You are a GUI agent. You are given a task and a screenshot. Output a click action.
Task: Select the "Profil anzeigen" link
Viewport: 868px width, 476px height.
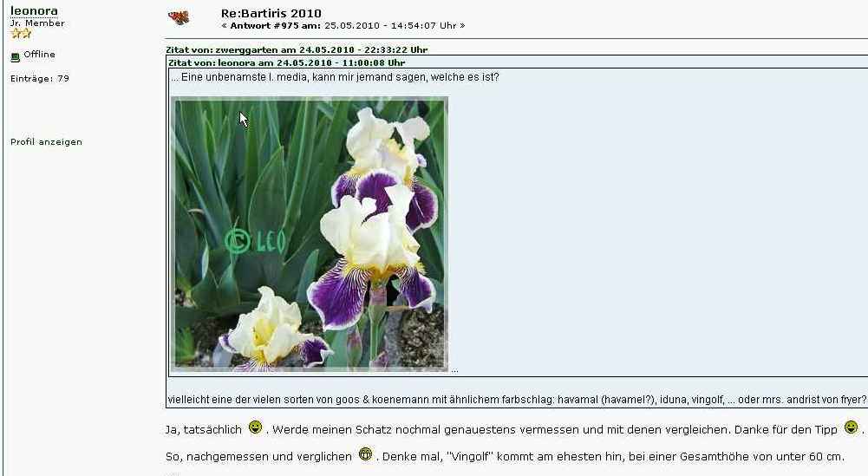coord(46,142)
